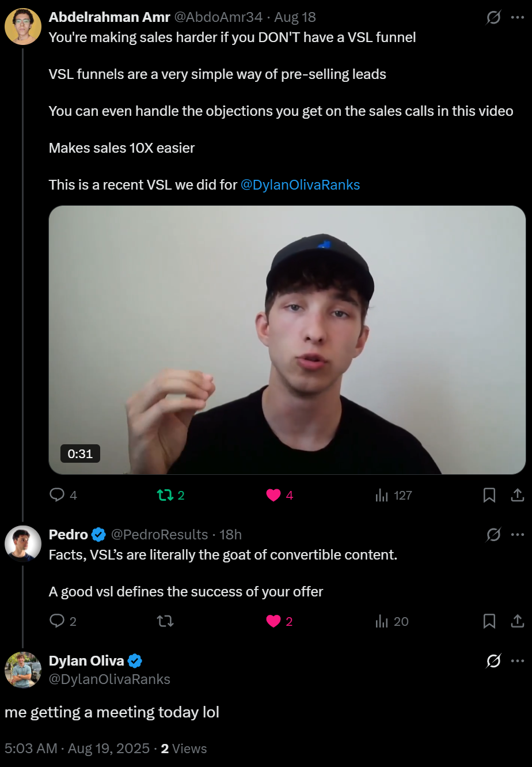Image resolution: width=532 pixels, height=767 pixels.
Task: Open more options on Pedro's reply
Action: [x=518, y=535]
